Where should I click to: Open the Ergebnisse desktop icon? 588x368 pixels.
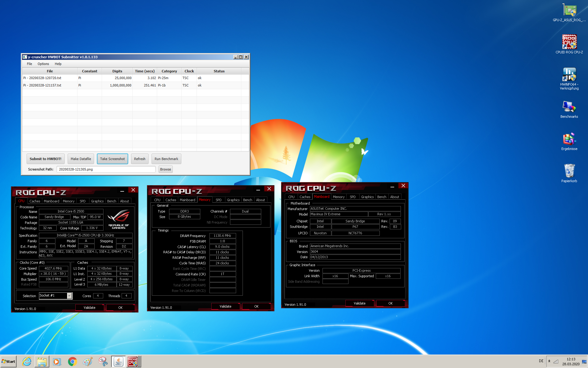coord(569,142)
